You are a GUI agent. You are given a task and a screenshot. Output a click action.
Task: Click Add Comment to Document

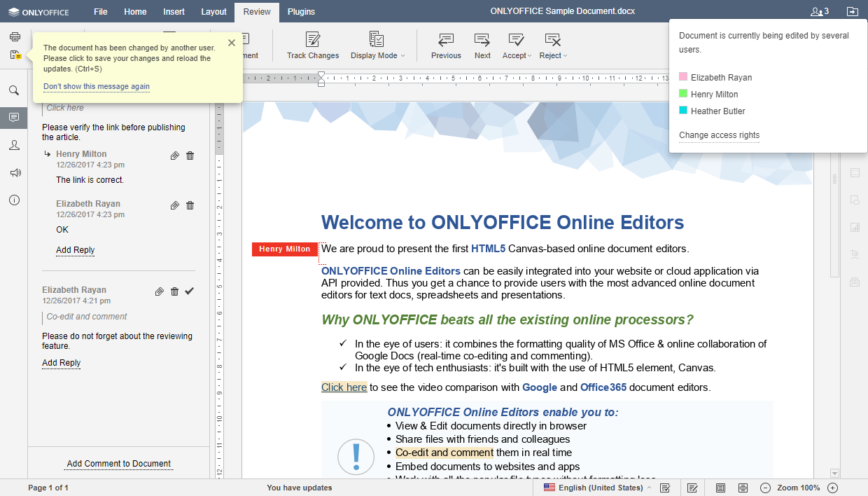pyautogui.click(x=118, y=463)
